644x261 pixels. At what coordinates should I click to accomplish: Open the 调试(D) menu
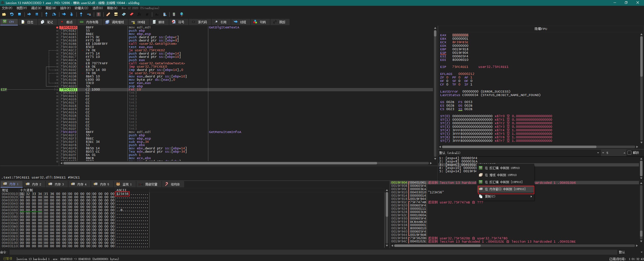[36, 8]
